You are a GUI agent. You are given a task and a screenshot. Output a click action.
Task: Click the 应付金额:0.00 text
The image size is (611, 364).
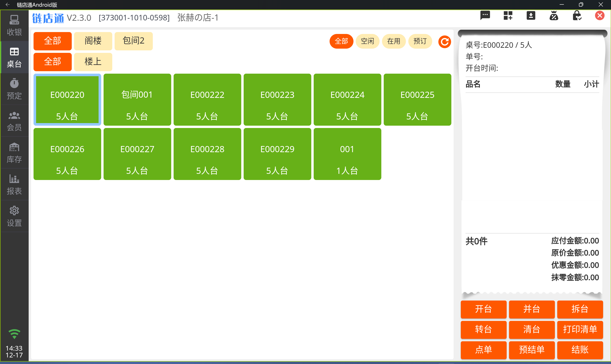pyautogui.click(x=575, y=241)
